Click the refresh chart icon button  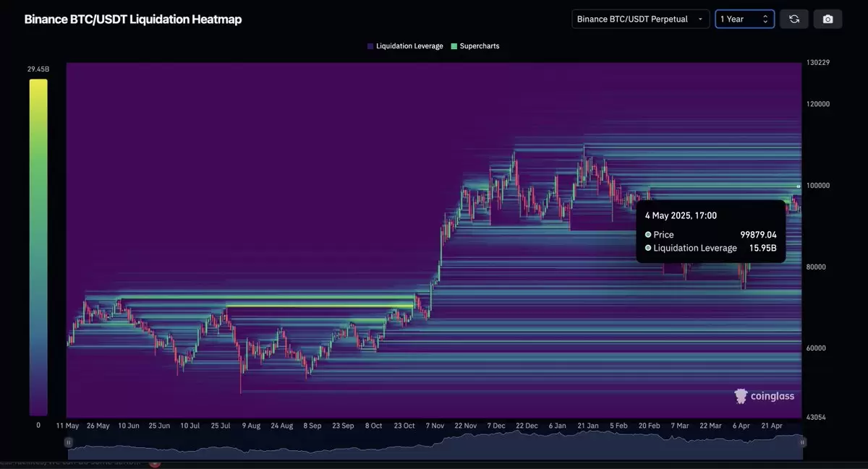(794, 19)
